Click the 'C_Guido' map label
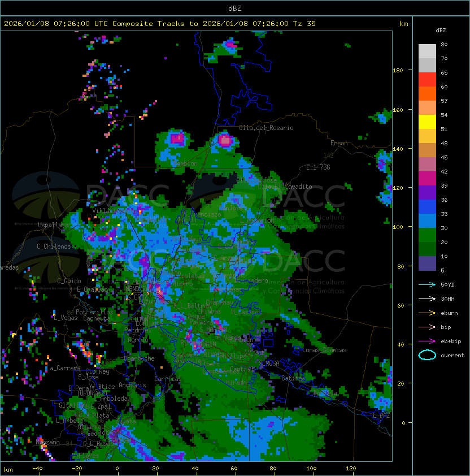 (69, 281)
